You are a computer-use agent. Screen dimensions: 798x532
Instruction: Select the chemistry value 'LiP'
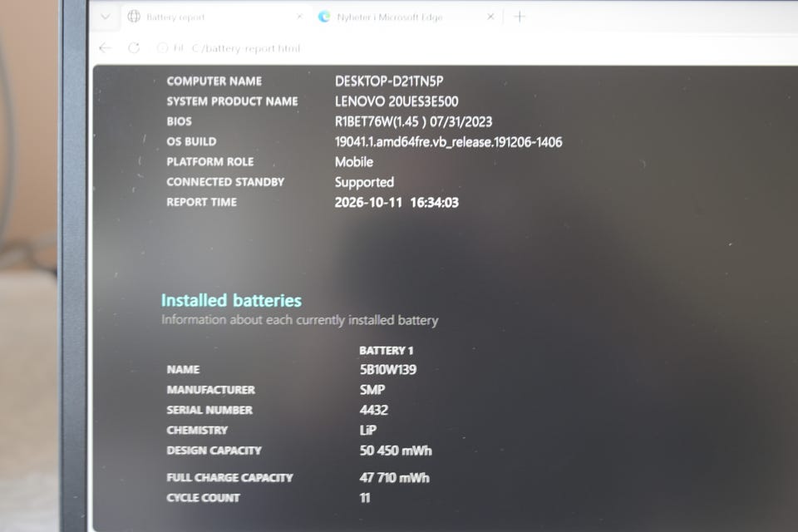click(x=368, y=431)
